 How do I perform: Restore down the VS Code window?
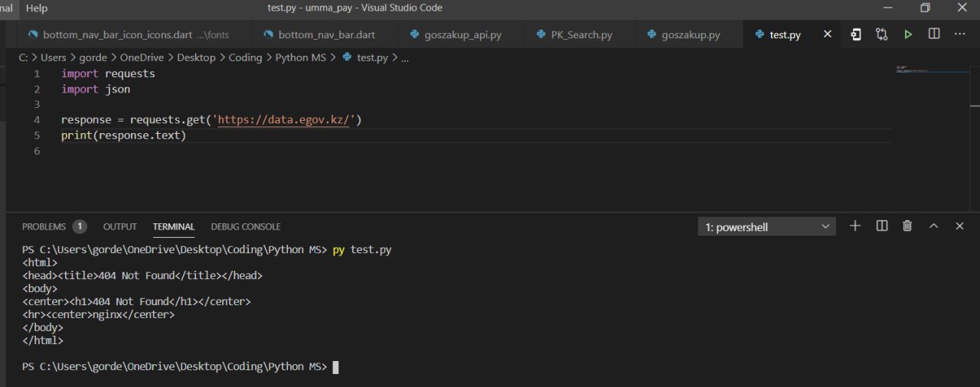pyautogui.click(x=925, y=8)
